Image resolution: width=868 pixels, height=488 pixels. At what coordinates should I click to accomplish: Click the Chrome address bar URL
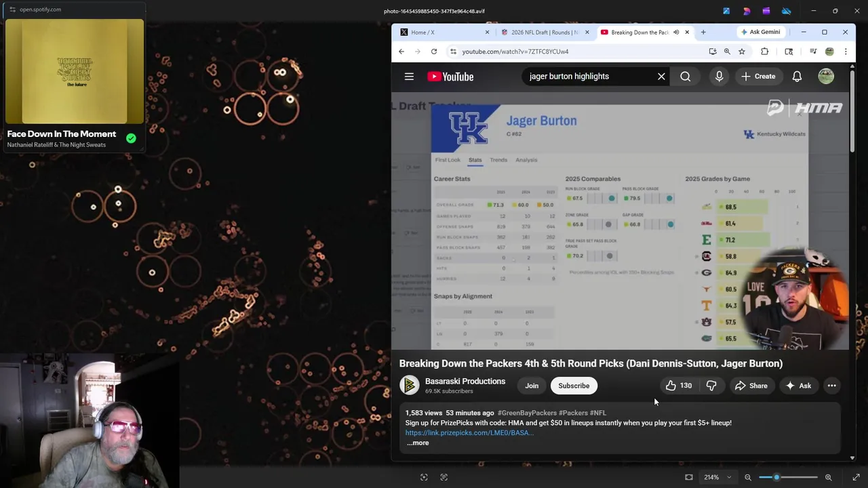pyautogui.click(x=515, y=52)
